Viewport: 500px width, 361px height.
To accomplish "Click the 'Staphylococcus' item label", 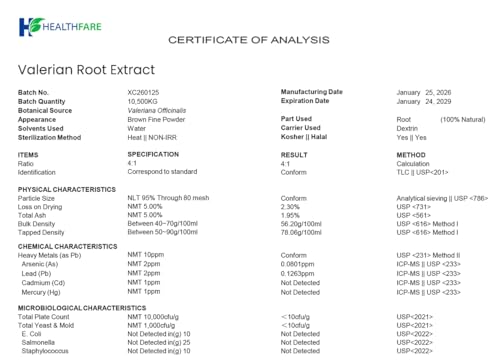I will click(x=45, y=351).
